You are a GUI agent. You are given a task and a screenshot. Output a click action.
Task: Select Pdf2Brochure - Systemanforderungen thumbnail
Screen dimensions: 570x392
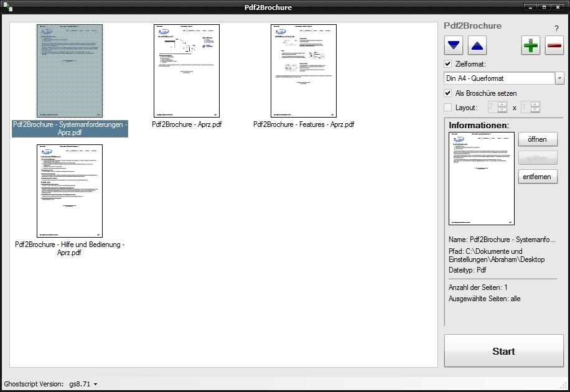[70, 71]
